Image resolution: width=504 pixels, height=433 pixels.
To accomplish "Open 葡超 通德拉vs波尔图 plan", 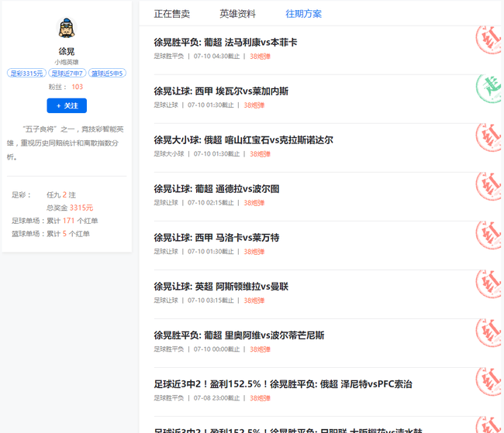I will (216, 189).
